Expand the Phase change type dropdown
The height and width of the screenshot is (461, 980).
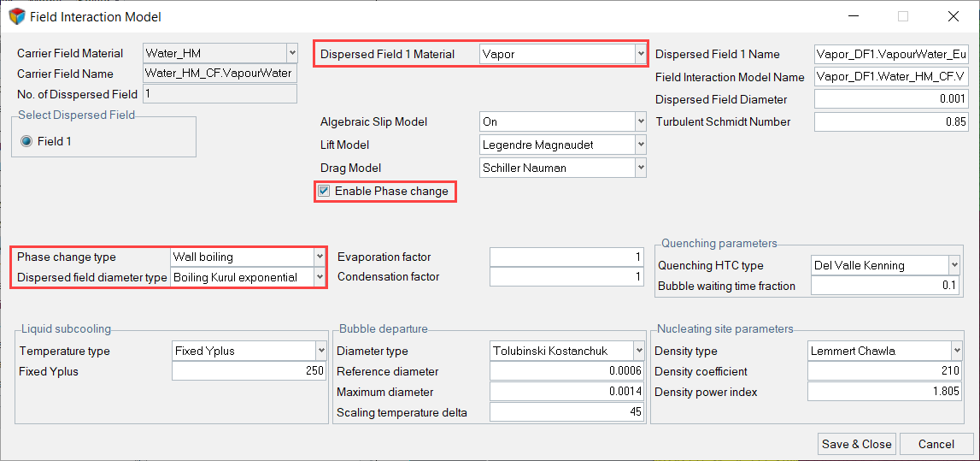pos(320,257)
